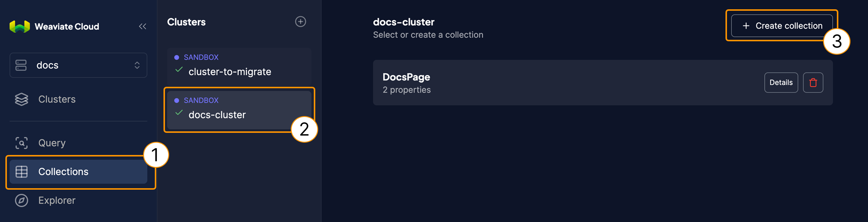This screenshot has width=868, height=222.
Task: Select the docs-cluster cluster
Action: pyautogui.click(x=239, y=110)
